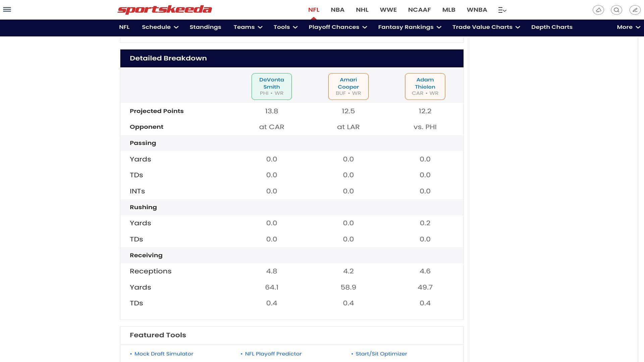Click the Projected Points row label
This screenshot has height=362, width=644.
(x=157, y=111)
